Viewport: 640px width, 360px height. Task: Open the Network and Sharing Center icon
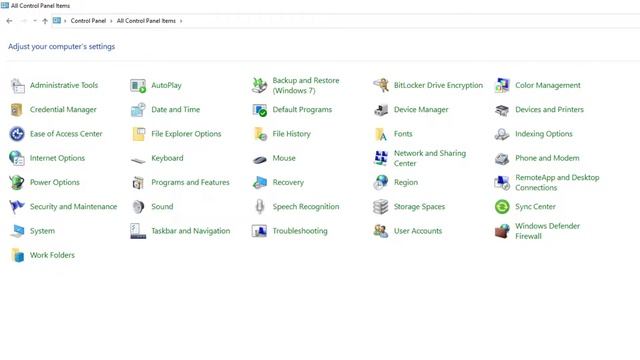(380, 158)
